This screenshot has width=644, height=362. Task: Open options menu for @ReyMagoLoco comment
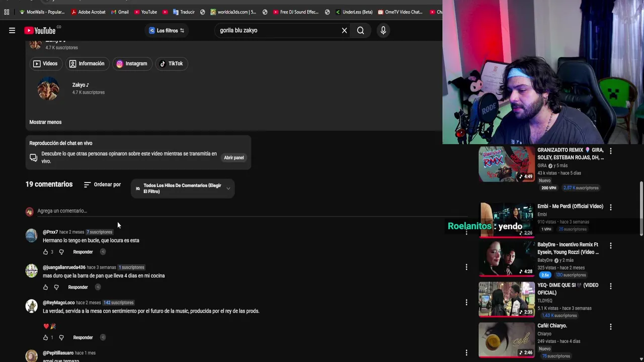pyautogui.click(x=466, y=302)
